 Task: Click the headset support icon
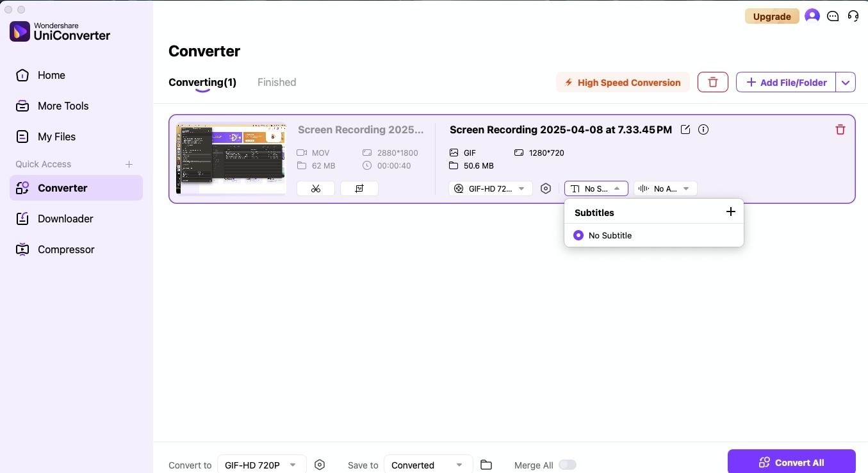pos(853,16)
